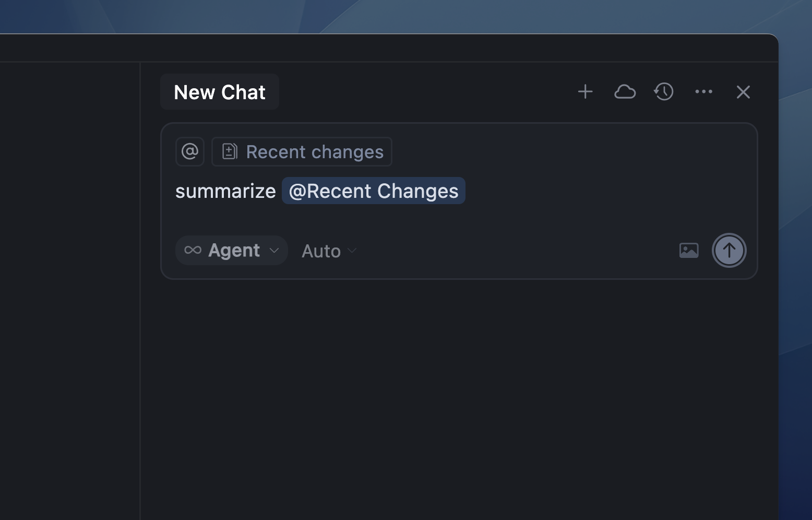
Task: Click the @Recent Changes mention in prompt
Action: tap(374, 191)
